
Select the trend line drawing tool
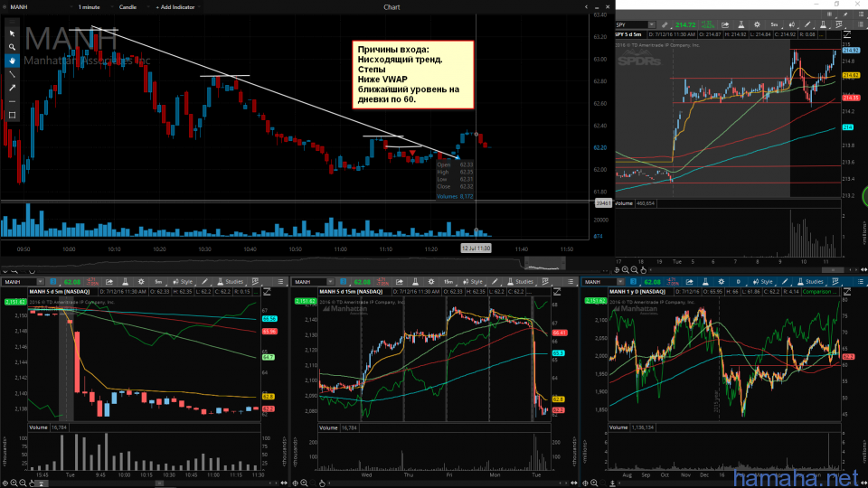(x=12, y=73)
